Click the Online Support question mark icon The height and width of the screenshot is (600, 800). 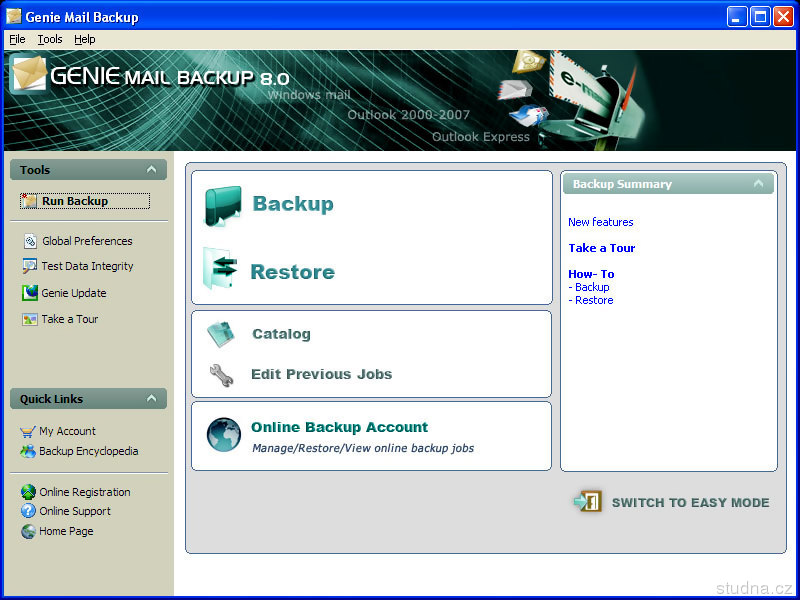[28, 511]
